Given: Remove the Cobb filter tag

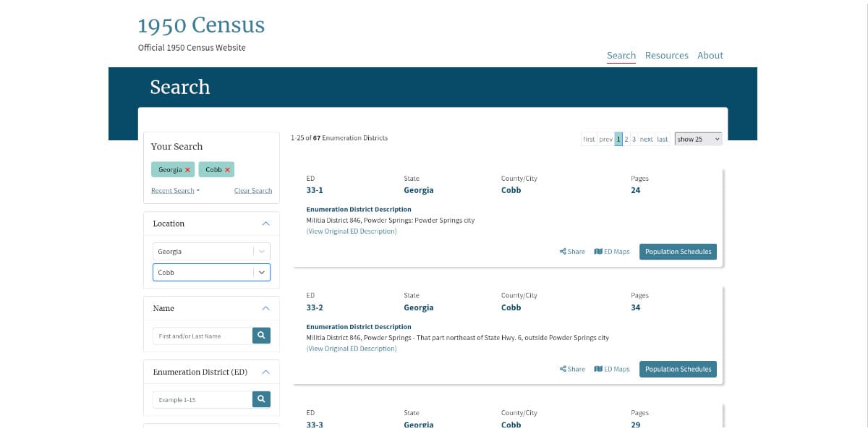Looking at the screenshot, I should coord(227,170).
